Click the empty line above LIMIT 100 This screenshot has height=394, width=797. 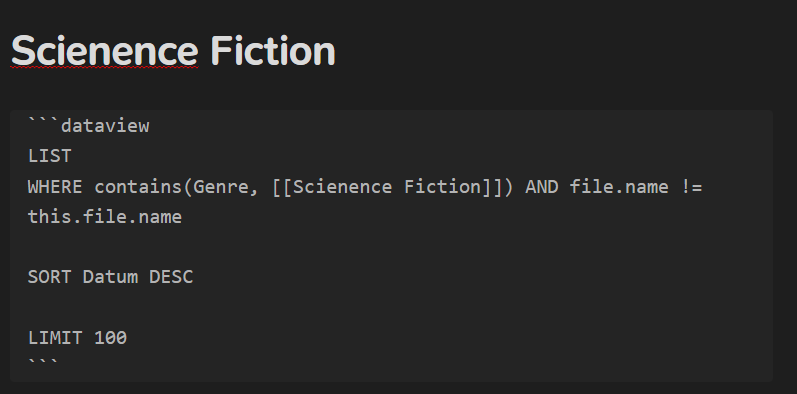(x=391, y=308)
